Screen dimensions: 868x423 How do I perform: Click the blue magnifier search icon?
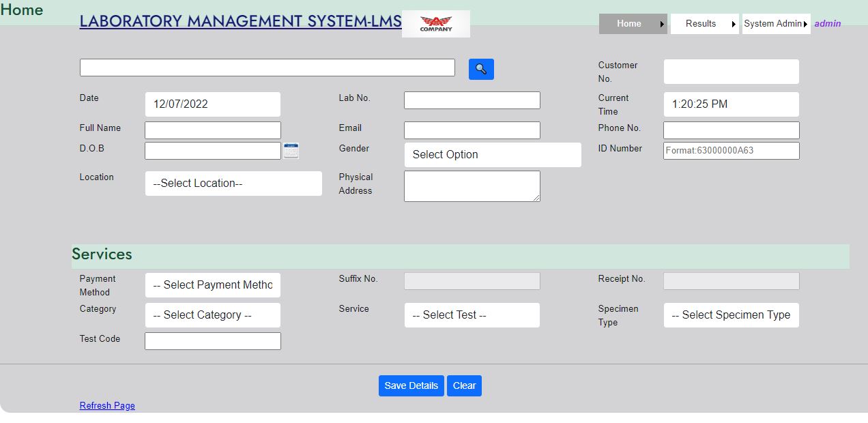[481, 69]
